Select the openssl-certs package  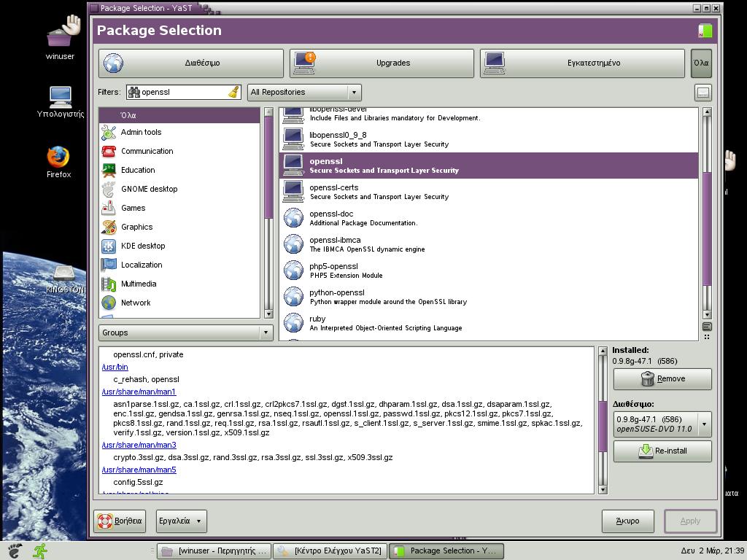(489, 192)
